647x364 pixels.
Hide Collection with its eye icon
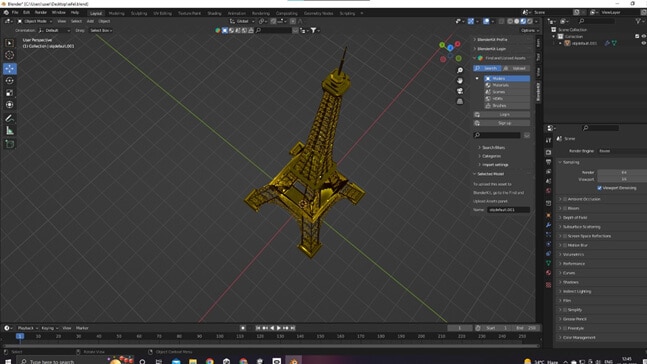click(x=643, y=36)
